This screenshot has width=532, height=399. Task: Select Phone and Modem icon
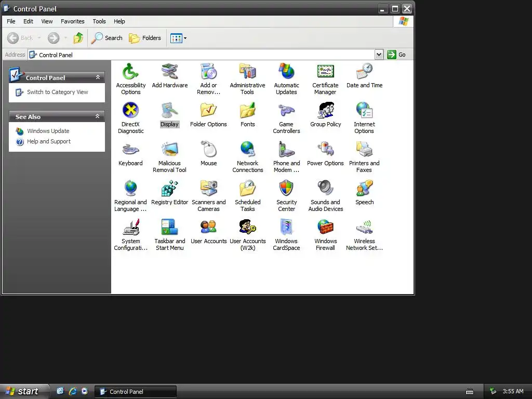click(286, 150)
